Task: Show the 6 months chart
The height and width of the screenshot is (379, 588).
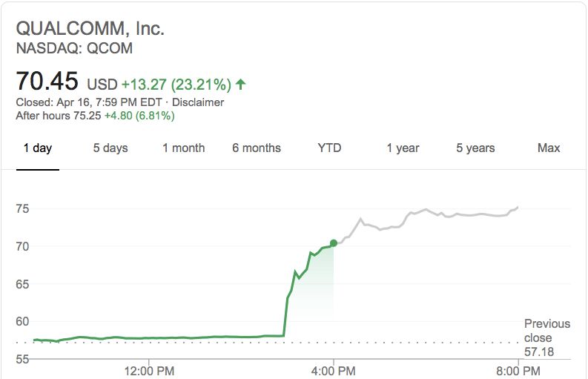Action: point(257,148)
